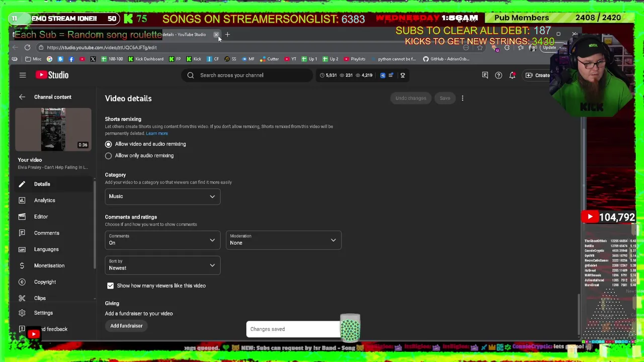Click the YouTube Studio logo
This screenshot has width=644, height=362.
pyautogui.click(x=52, y=75)
